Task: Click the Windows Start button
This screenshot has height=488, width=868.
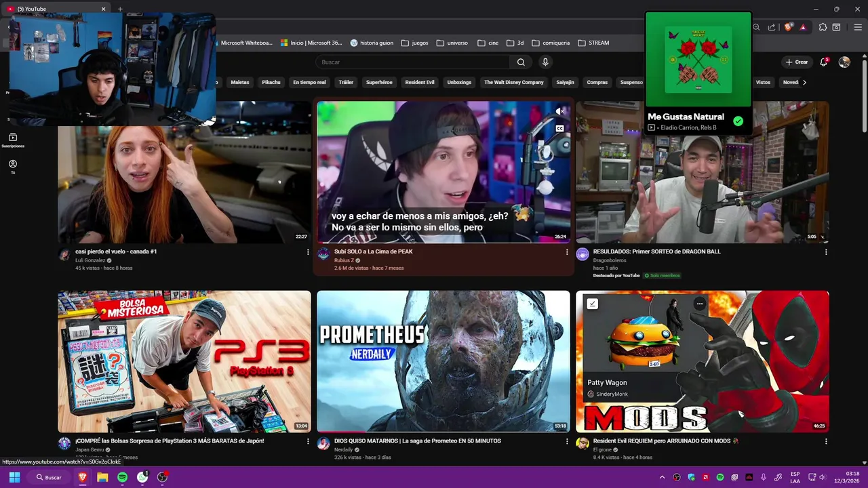Action: pos(14,477)
